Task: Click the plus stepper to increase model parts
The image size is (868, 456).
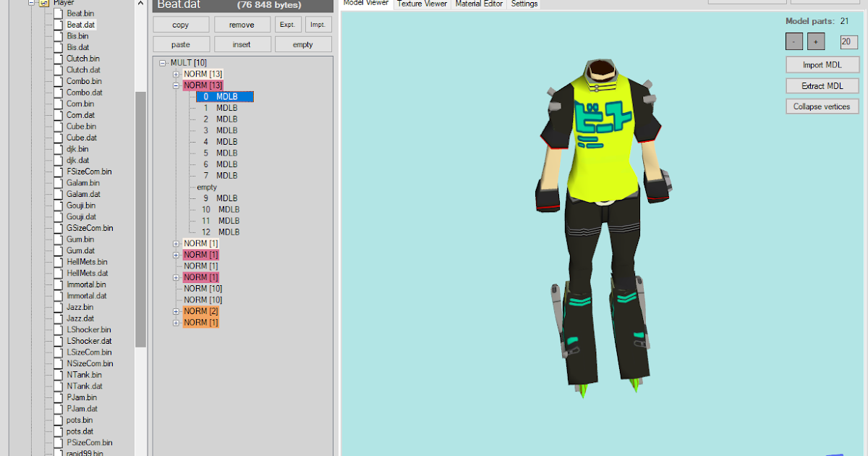Action: [x=815, y=41]
